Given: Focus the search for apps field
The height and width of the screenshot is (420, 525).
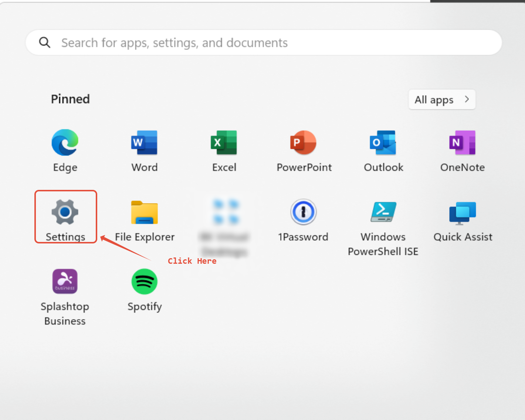Looking at the screenshot, I should coord(264,42).
